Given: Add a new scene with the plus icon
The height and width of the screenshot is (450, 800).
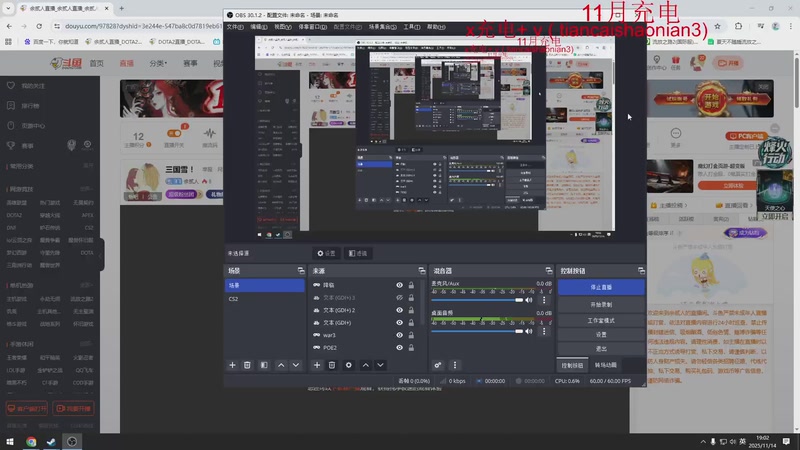Looking at the screenshot, I should (x=232, y=365).
